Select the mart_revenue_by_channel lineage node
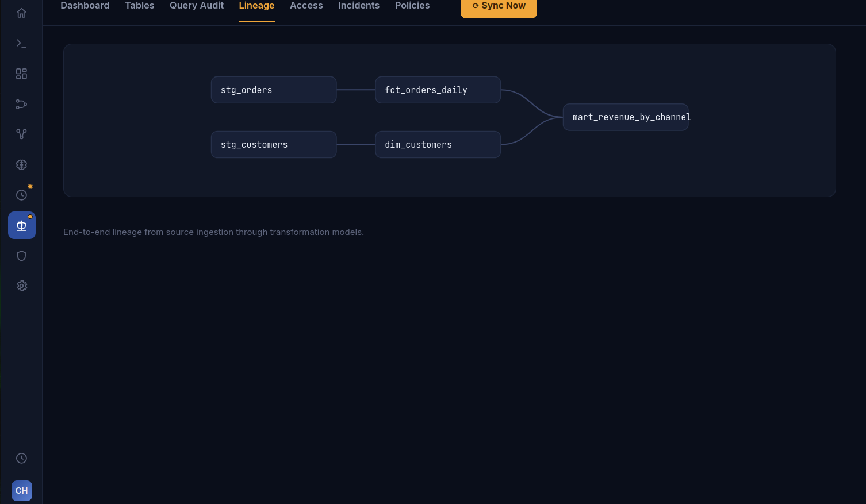Image resolution: width=866 pixels, height=504 pixels. click(x=626, y=117)
